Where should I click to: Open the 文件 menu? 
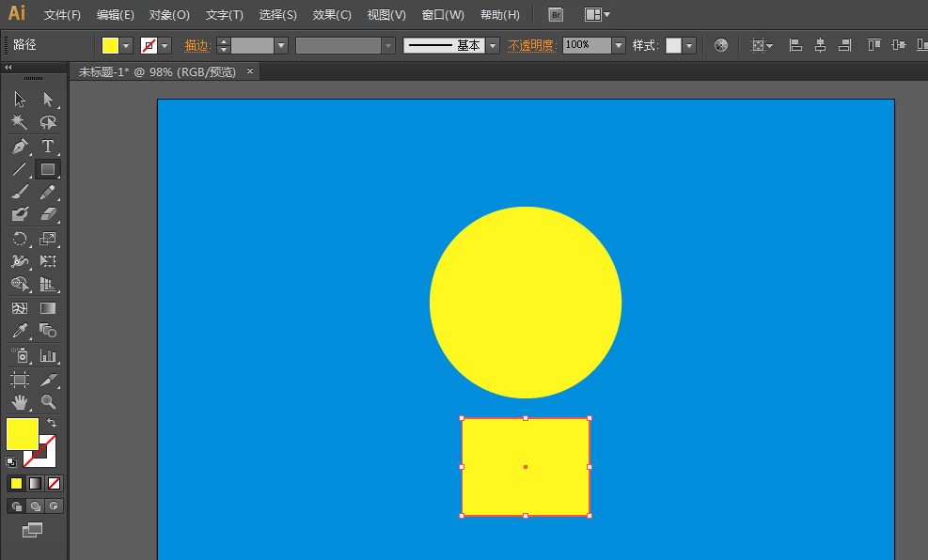coord(61,14)
